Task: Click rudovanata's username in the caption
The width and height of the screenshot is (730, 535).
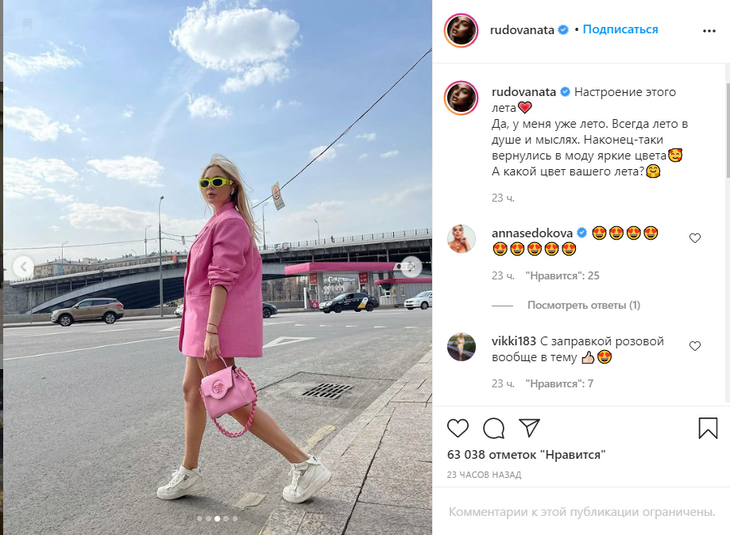Action: click(x=524, y=92)
